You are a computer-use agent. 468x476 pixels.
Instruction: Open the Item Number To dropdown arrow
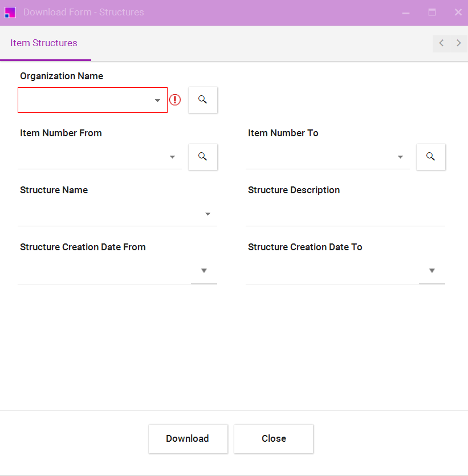400,157
